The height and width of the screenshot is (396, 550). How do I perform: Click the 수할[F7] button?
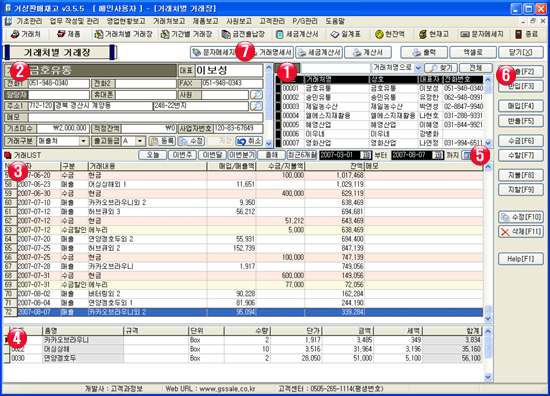point(521,155)
